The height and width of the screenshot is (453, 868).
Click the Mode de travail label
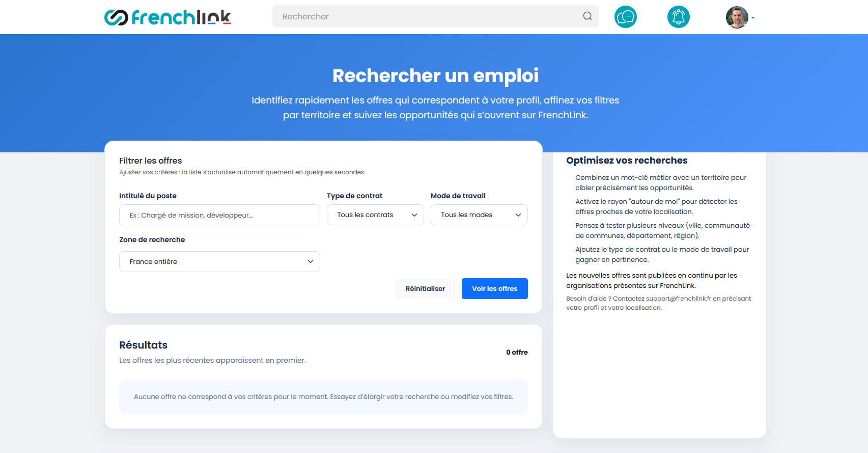(458, 196)
